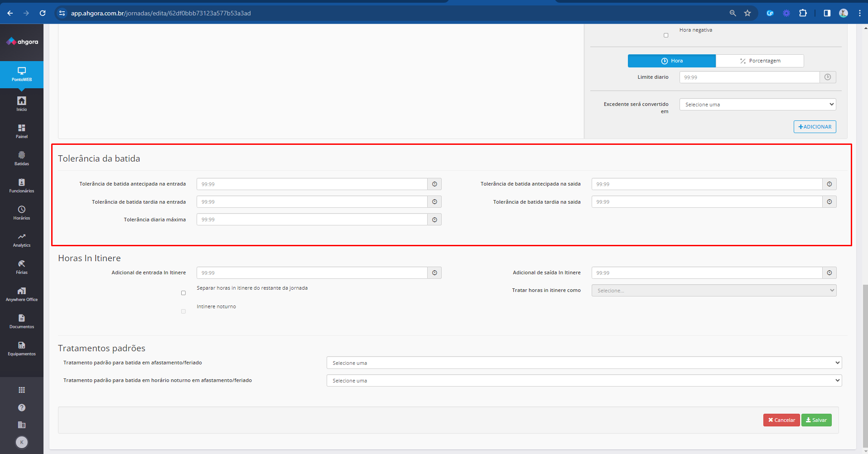Bookmark this page with star icon

click(x=747, y=13)
